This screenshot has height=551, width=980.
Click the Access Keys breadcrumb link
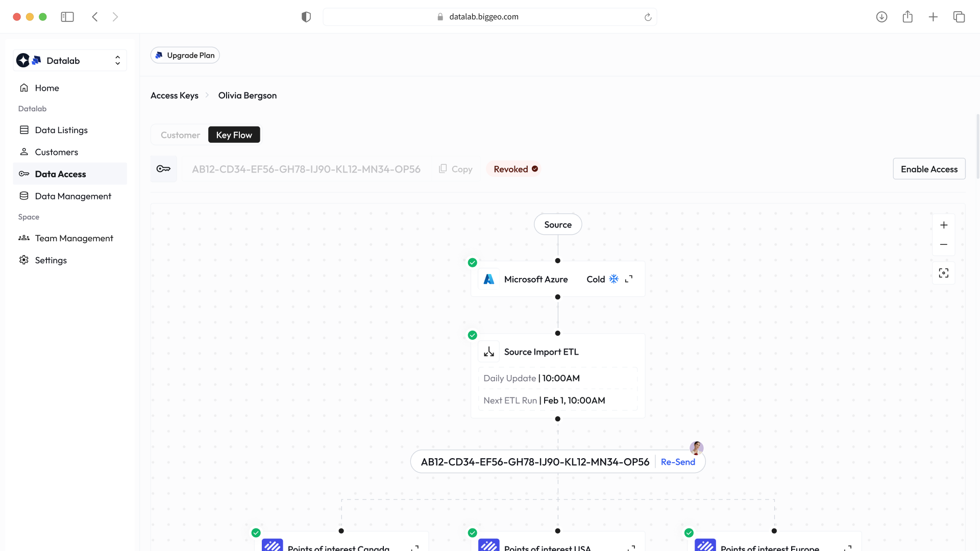click(x=175, y=95)
